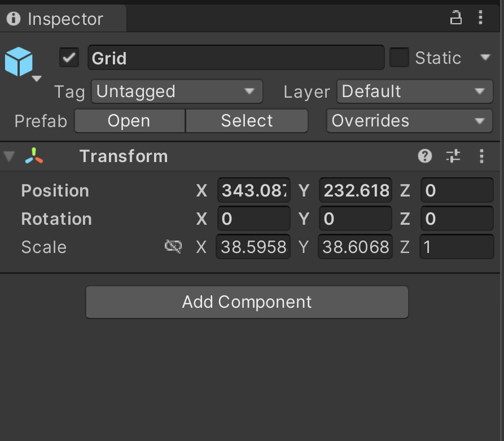
Task: Open Transform component help reference
Action: coord(424,156)
